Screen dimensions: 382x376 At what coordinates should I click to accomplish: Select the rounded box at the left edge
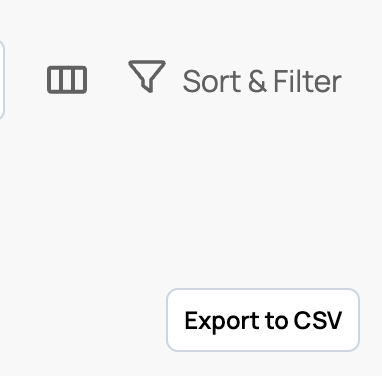tap(2, 79)
